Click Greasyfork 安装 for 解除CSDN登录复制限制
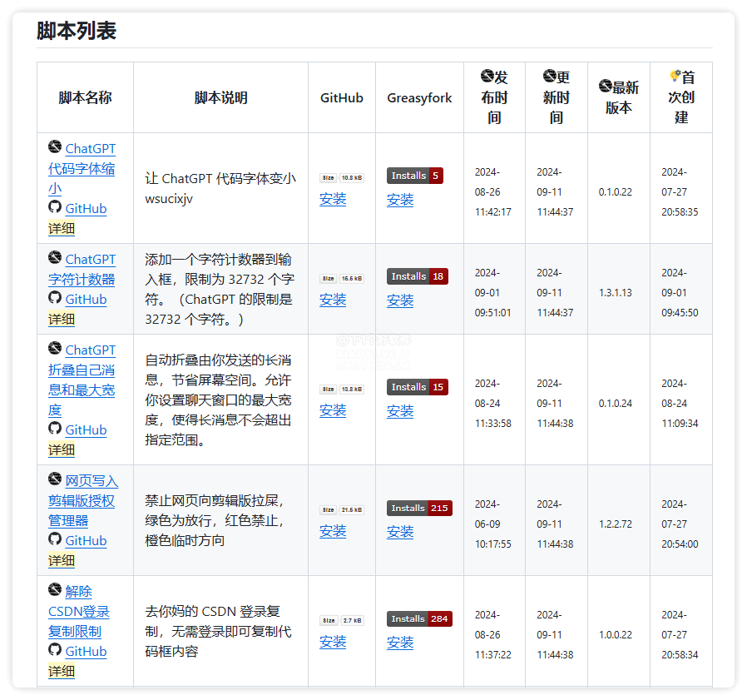 click(x=400, y=642)
